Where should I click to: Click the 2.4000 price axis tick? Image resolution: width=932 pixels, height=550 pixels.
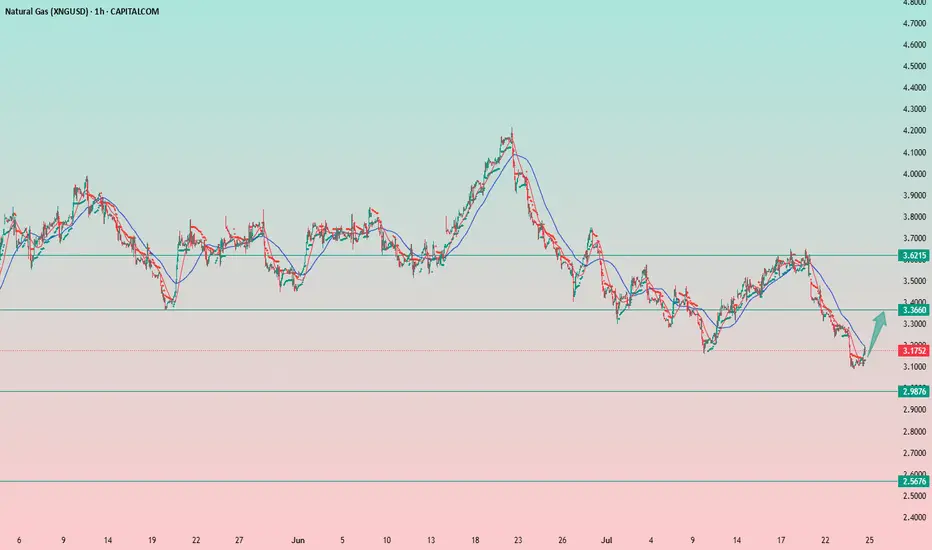(x=914, y=517)
